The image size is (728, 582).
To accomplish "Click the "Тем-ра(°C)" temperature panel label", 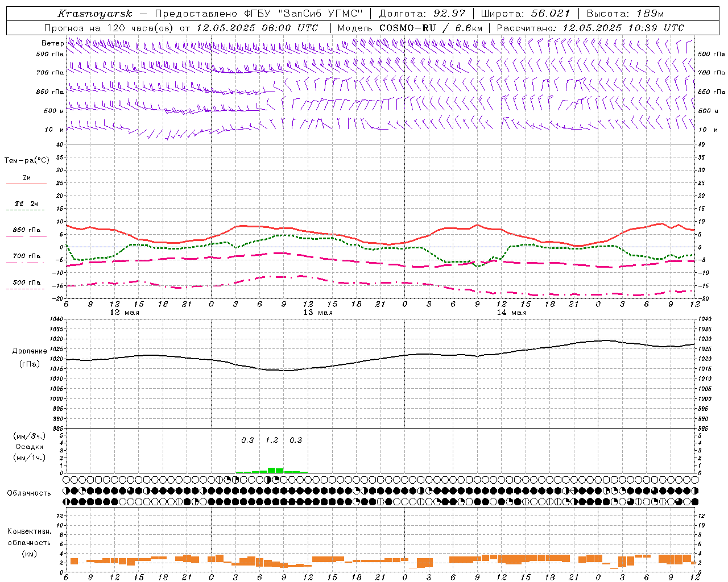I will (x=27, y=161).
